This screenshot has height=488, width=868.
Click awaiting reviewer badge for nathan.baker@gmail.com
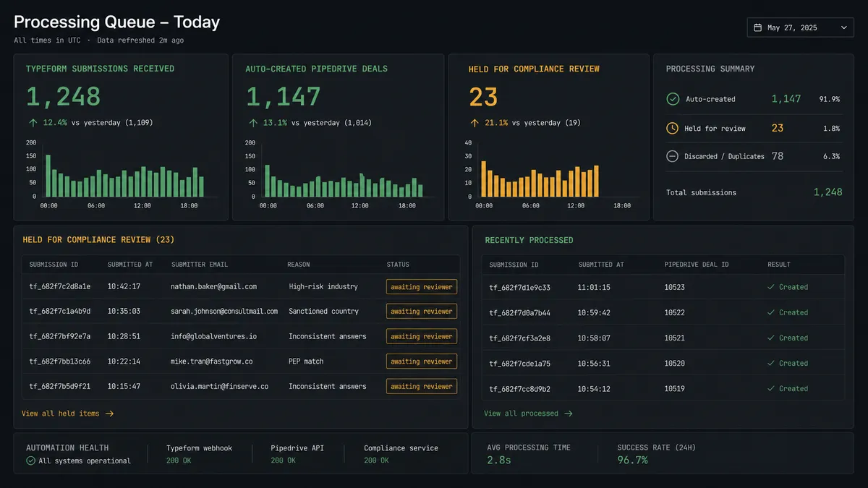tap(422, 287)
